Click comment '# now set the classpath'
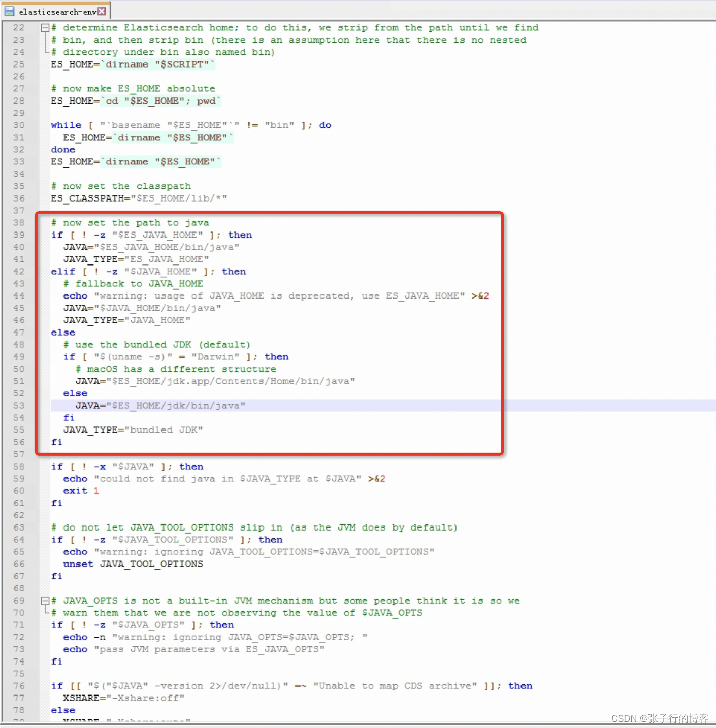 (121, 186)
